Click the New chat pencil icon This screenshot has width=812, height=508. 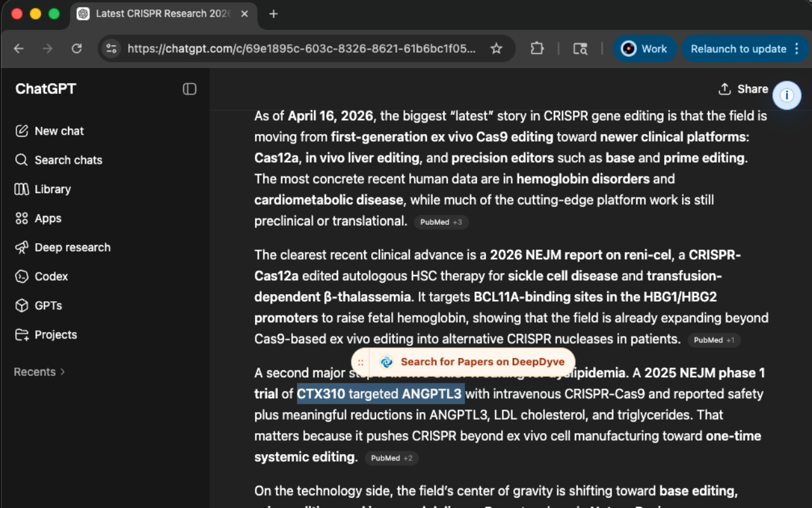(22, 131)
